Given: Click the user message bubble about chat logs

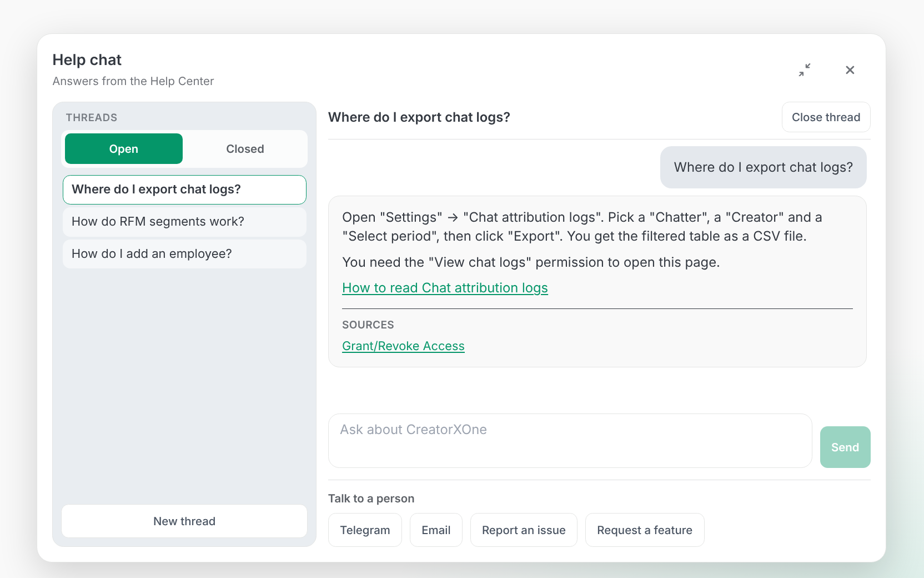Looking at the screenshot, I should point(763,167).
